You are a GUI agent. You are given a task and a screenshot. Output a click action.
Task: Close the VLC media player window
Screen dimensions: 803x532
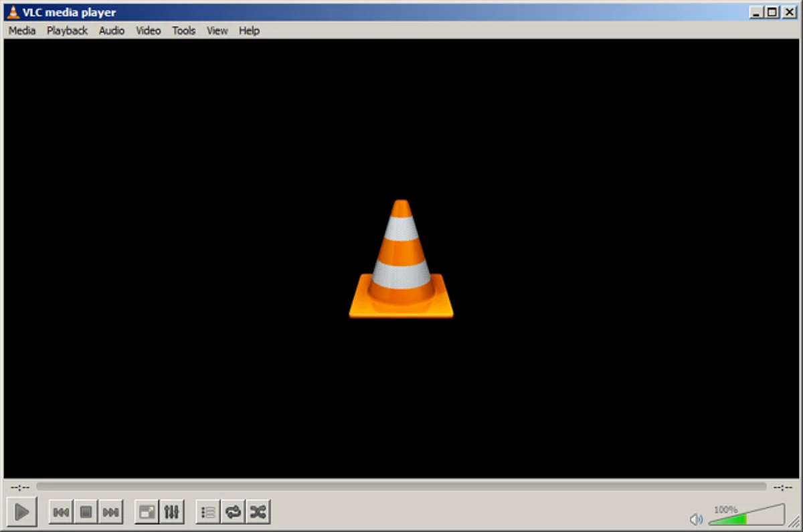(790, 12)
